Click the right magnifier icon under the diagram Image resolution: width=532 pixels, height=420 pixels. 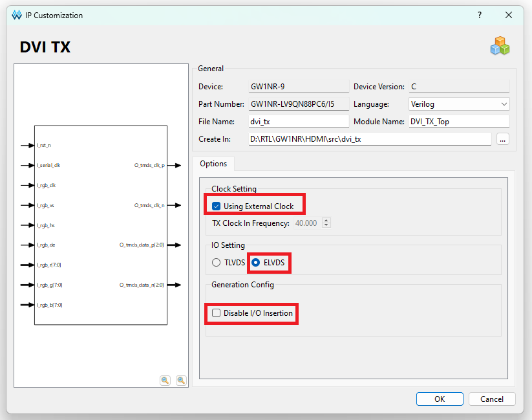tap(181, 381)
